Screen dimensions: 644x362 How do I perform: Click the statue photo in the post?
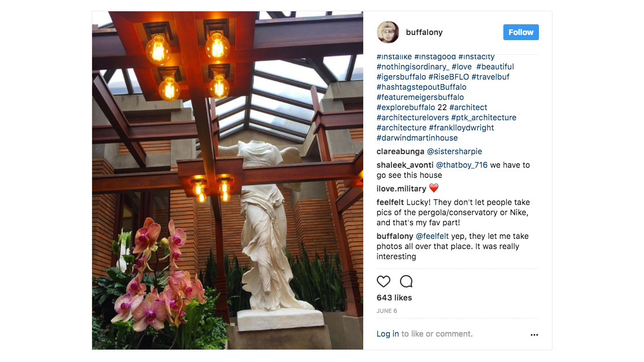click(228, 181)
